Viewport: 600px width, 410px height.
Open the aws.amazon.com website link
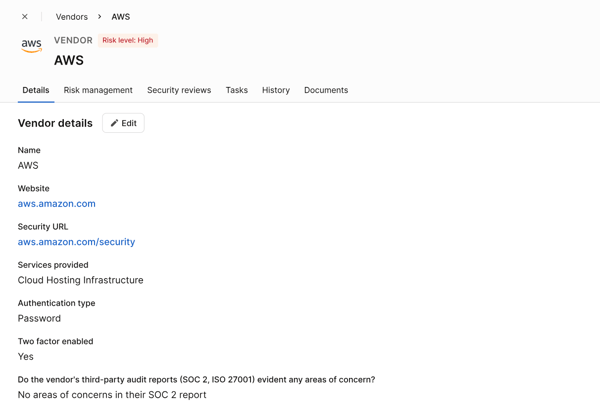(57, 204)
